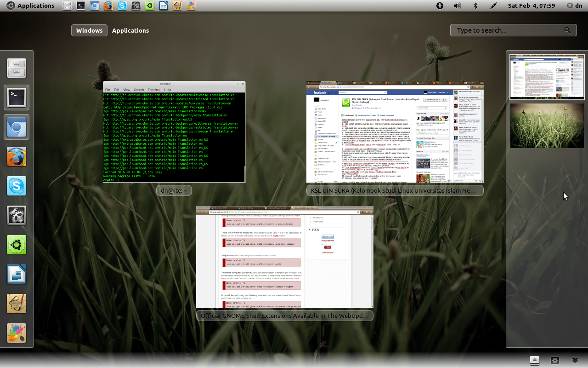Click the Terminal icon in the dash
The width and height of the screenshot is (588, 368).
point(17,98)
